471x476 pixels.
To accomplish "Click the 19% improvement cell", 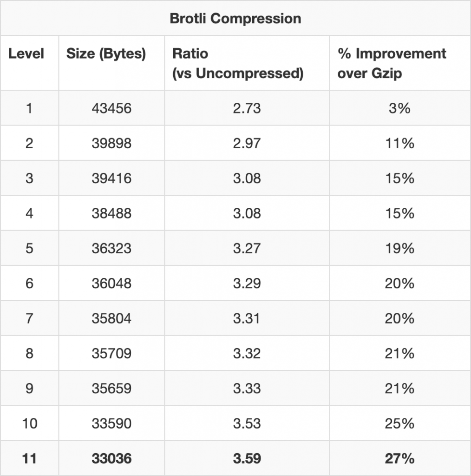I will (399, 248).
